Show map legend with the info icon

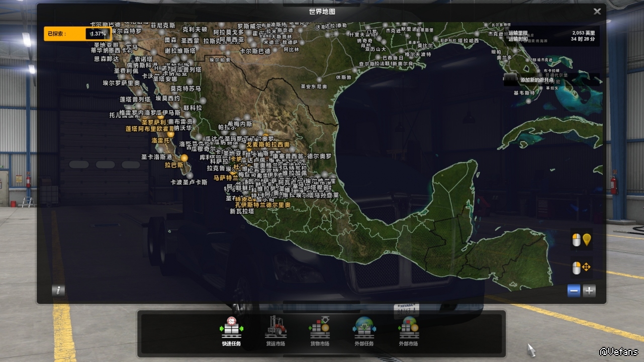click(x=58, y=290)
